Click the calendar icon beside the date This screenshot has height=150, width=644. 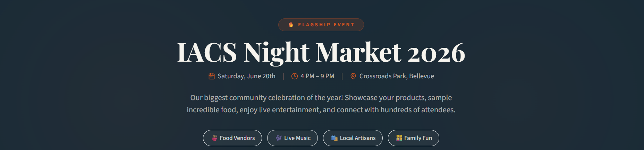pos(212,76)
